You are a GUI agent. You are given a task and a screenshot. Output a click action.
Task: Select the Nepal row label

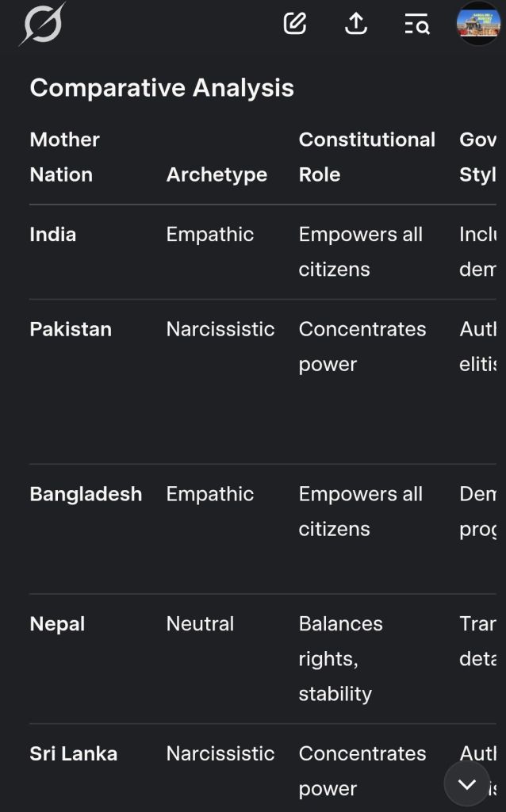[x=57, y=624]
